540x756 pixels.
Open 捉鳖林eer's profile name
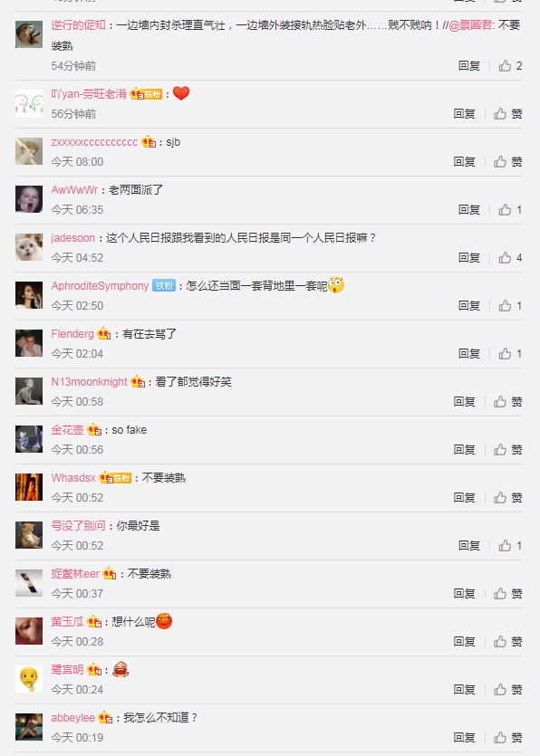tap(75, 574)
